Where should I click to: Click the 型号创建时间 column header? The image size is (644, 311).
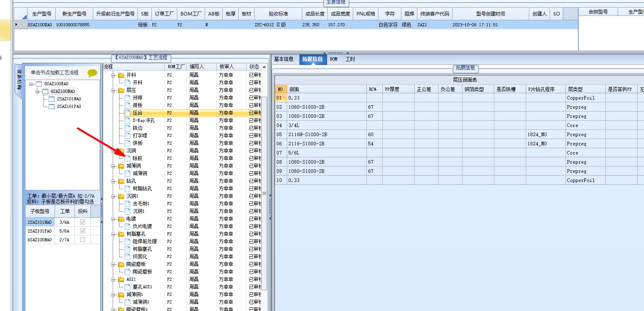pyautogui.click(x=491, y=14)
